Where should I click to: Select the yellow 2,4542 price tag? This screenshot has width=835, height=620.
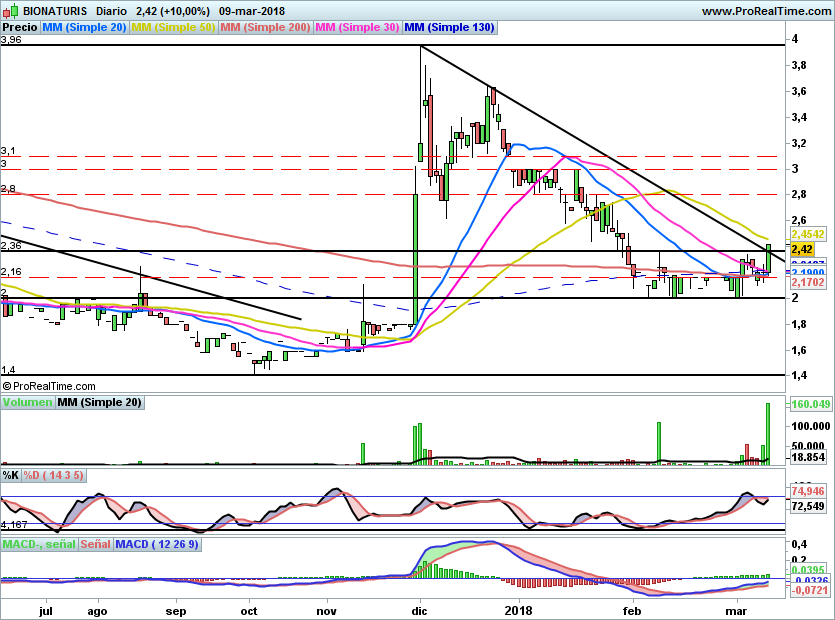808,234
